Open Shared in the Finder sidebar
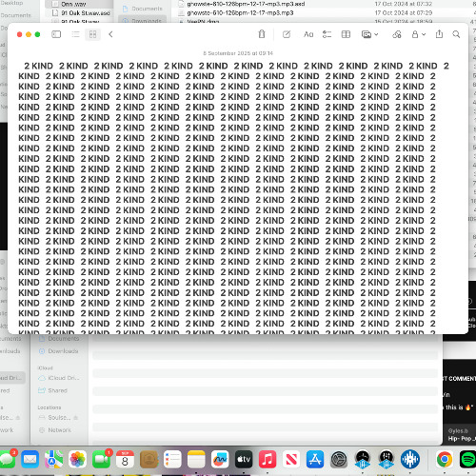This screenshot has height=476, width=476. [x=52, y=390]
